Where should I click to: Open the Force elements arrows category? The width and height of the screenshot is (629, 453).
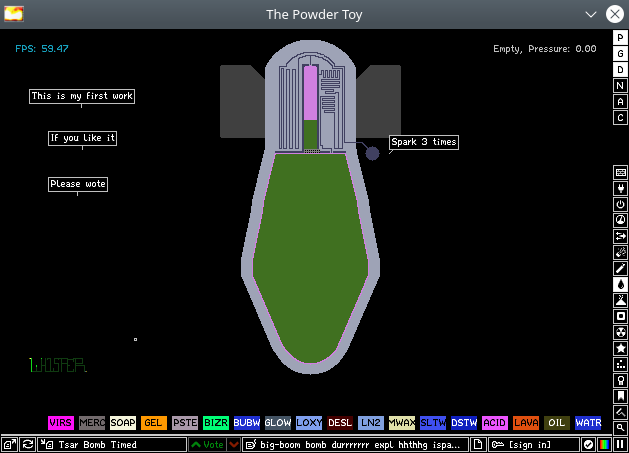point(620,236)
